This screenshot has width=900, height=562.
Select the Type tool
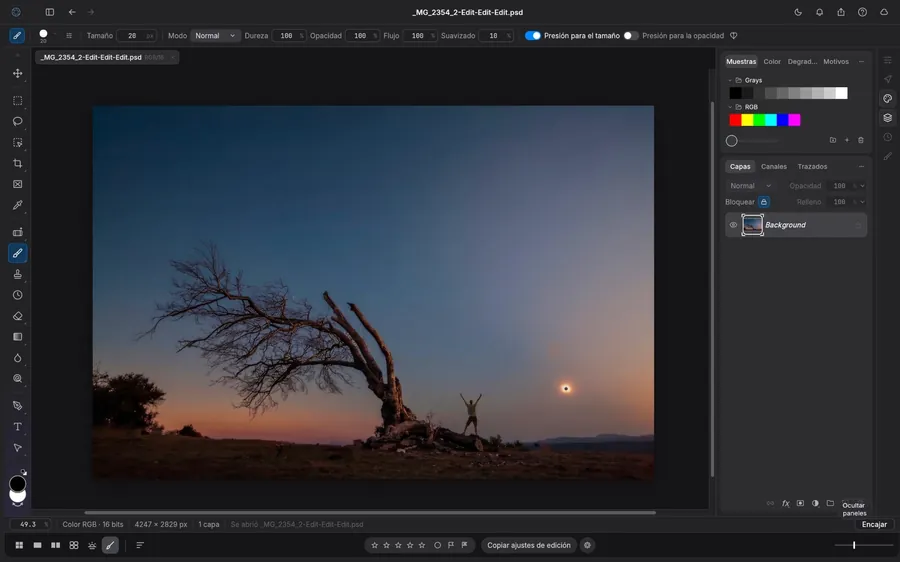click(x=18, y=427)
